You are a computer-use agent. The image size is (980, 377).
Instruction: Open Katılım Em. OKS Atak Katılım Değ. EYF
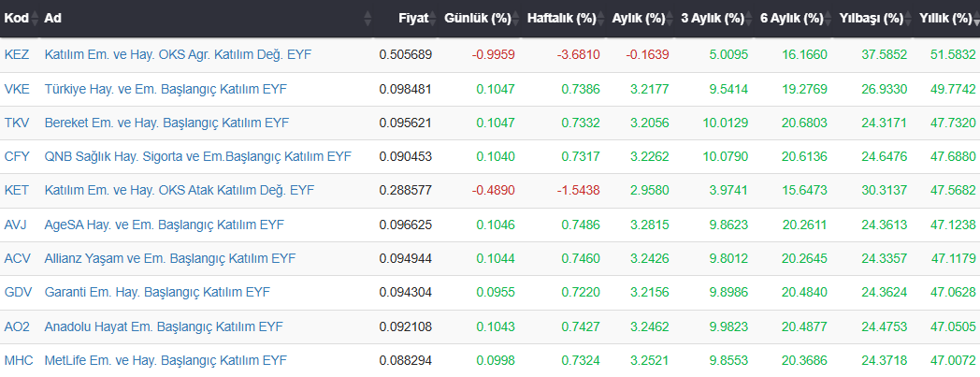click(x=180, y=190)
